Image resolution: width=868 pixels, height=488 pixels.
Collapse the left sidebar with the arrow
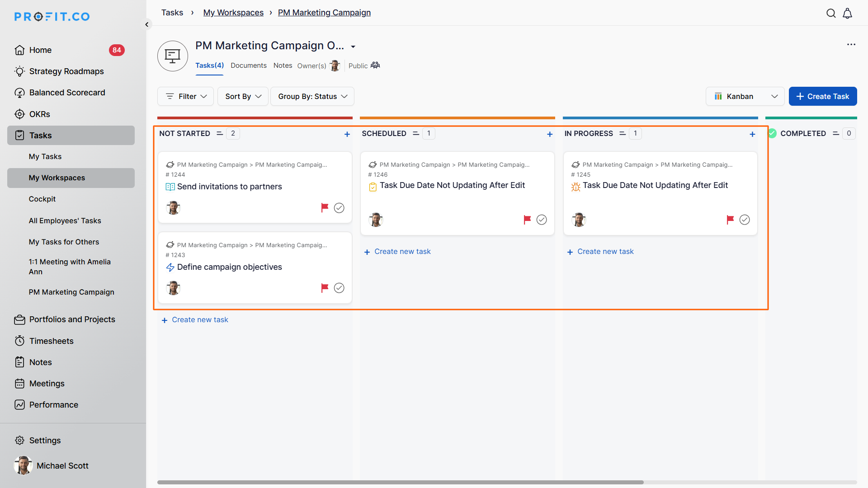tap(147, 24)
